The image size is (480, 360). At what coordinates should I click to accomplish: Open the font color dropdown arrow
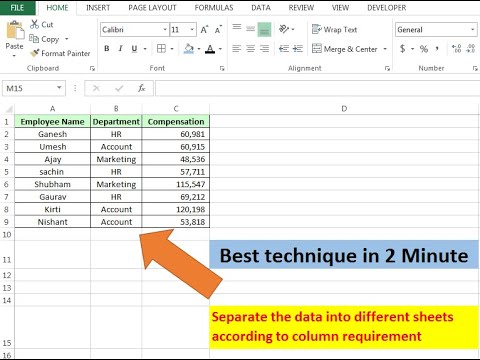[x=220, y=49]
